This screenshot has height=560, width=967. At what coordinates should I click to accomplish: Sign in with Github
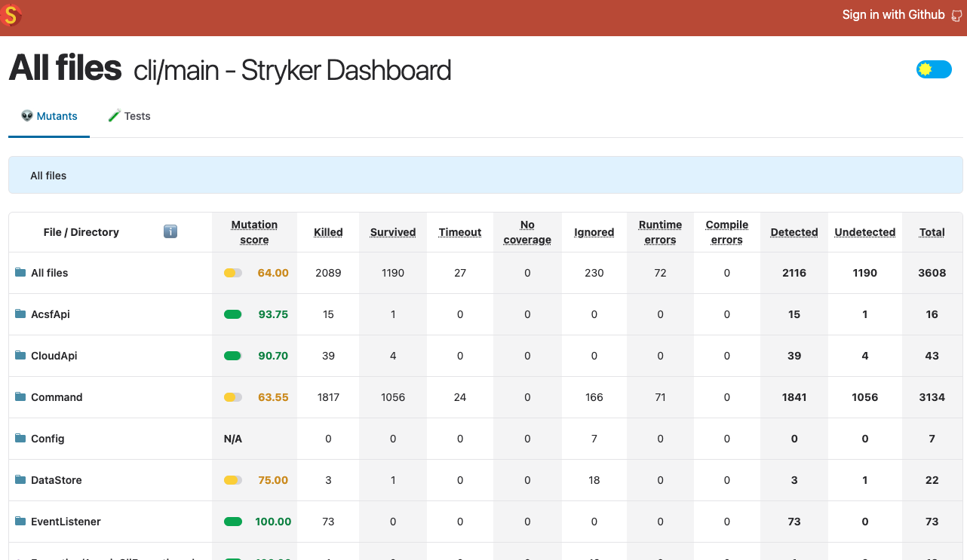click(x=901, y=15)
